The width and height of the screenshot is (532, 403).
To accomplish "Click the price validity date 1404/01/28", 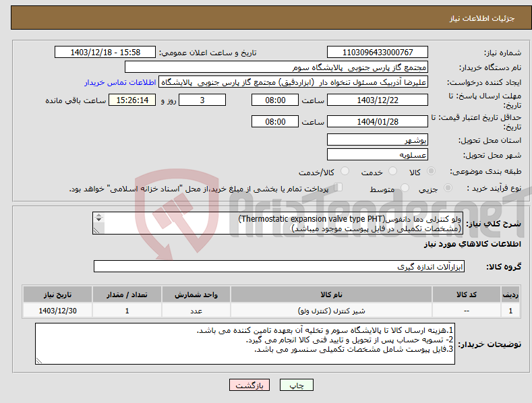I will pos(378,121).
